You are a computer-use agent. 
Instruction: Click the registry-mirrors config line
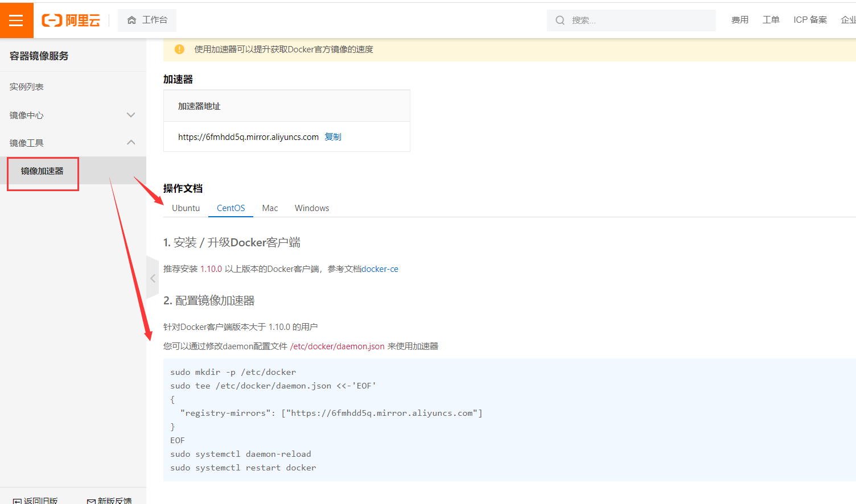331,413
